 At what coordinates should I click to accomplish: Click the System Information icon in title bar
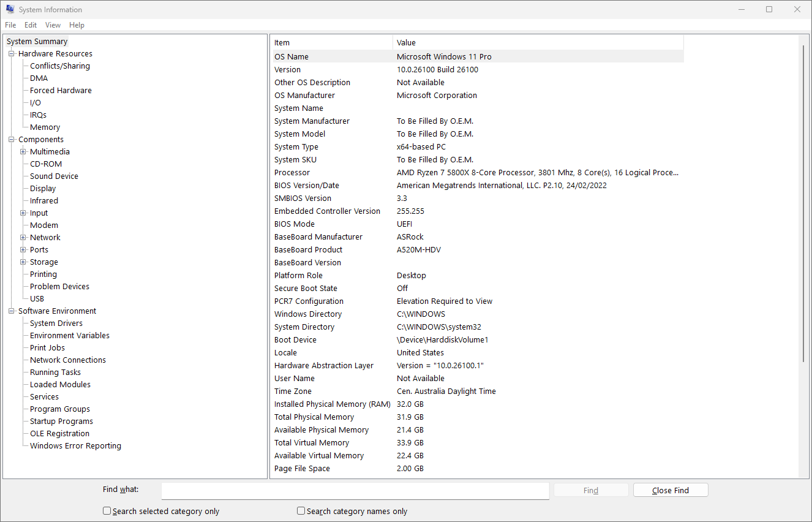click(x=10, y=9)
